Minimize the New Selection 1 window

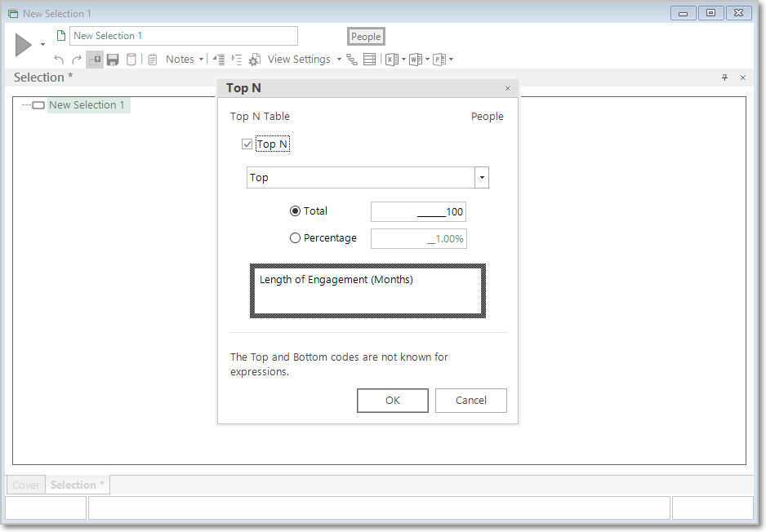click(683, 13)
